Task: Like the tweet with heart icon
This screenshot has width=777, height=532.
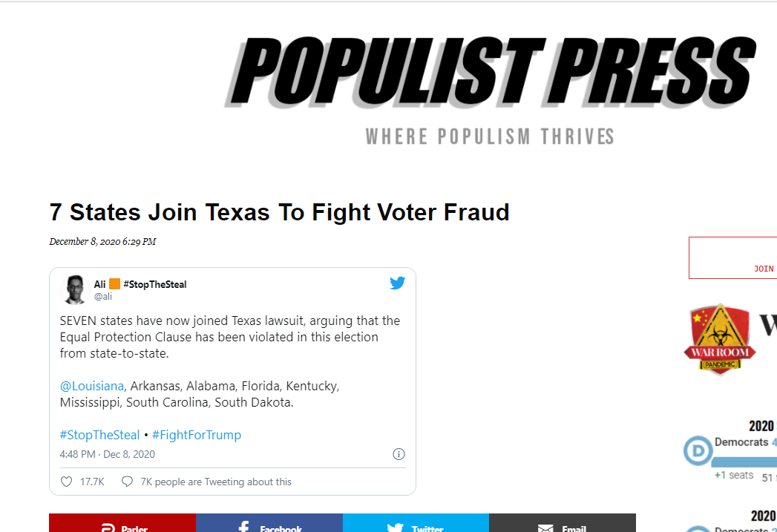Action: click(66, 482)
